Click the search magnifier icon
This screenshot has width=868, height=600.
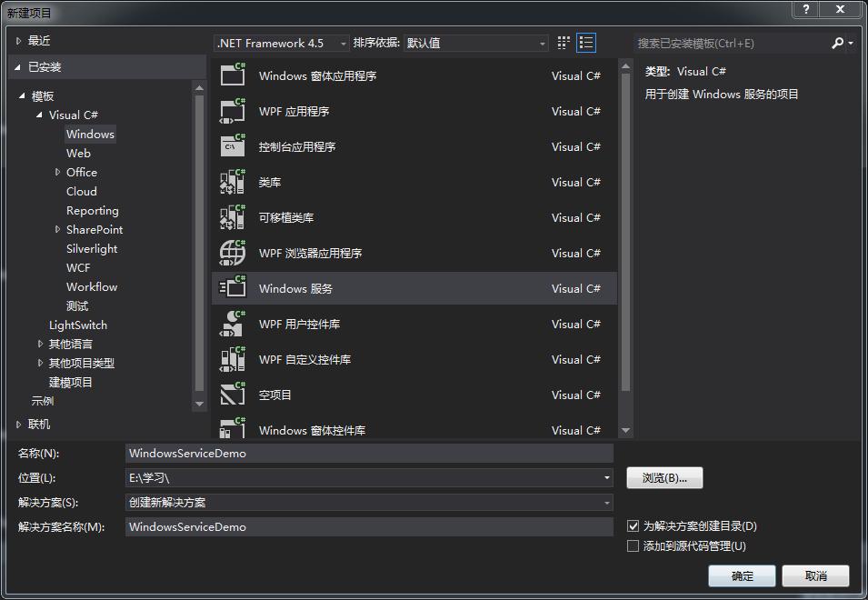click(x=837, y=43)
